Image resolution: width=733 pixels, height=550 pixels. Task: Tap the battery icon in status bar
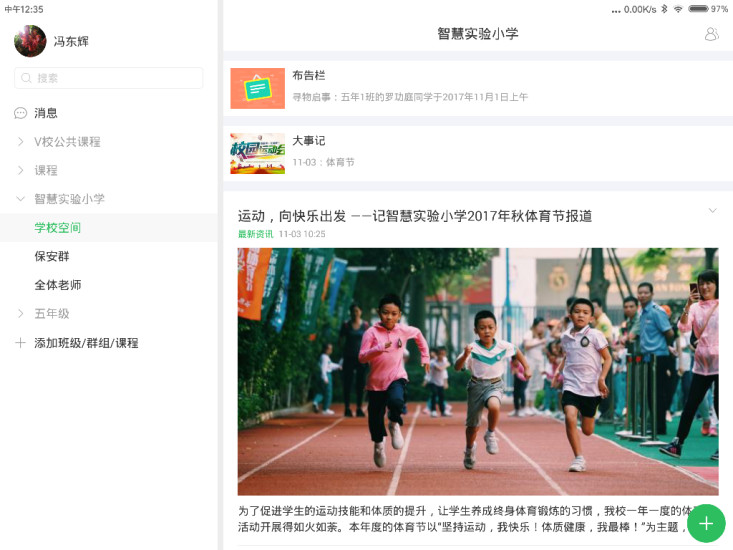pyautogui.click(x=698, y=9)
